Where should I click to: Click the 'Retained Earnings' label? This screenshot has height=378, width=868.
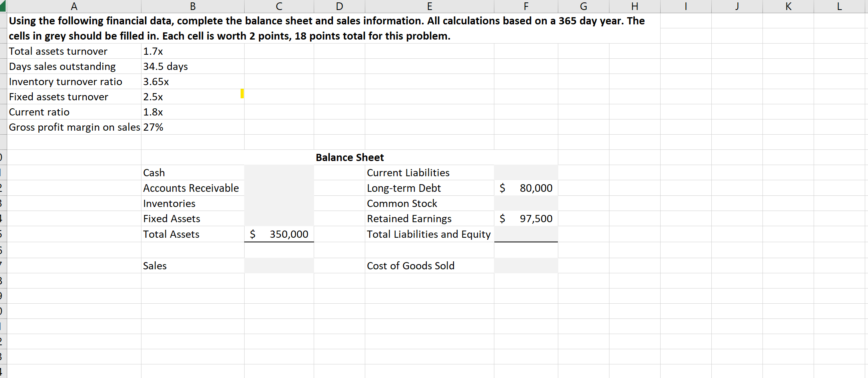(409, 219)
